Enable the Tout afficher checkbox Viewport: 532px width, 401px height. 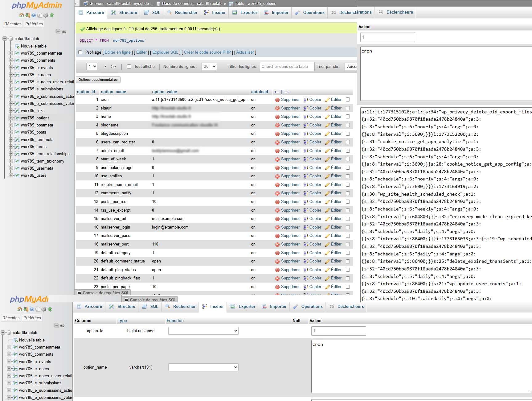point(129,66)
